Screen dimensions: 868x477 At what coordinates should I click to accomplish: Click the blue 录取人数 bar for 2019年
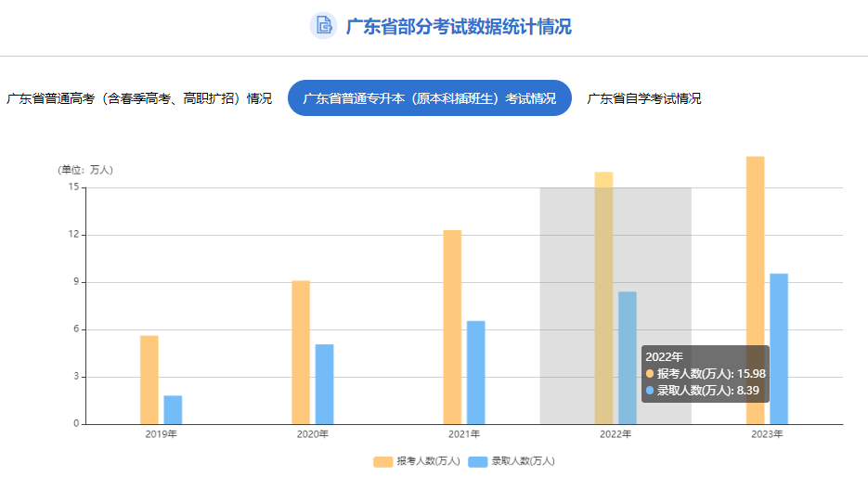[x=173, y=409]
